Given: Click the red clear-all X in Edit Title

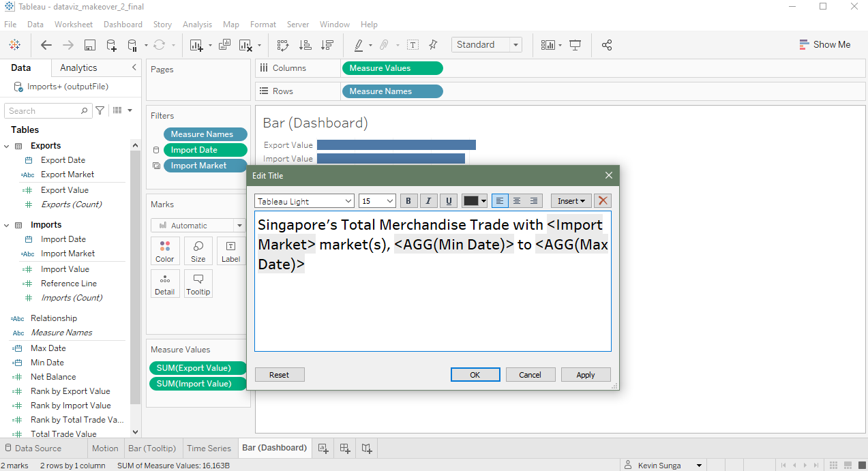Looking at the screenshot, I should coord(602,200).
